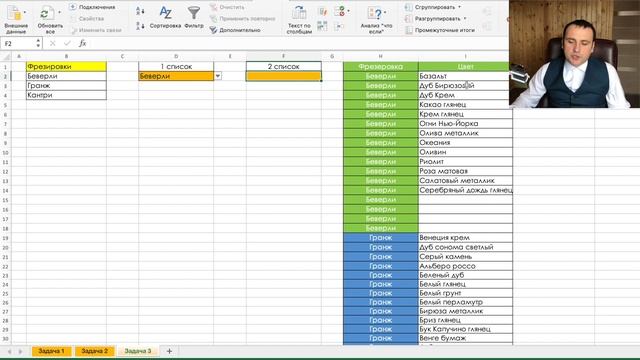Select the Роза матовая cell
Image resolution: width=640 pixels, height=360 pixels.
pos(465,171)
